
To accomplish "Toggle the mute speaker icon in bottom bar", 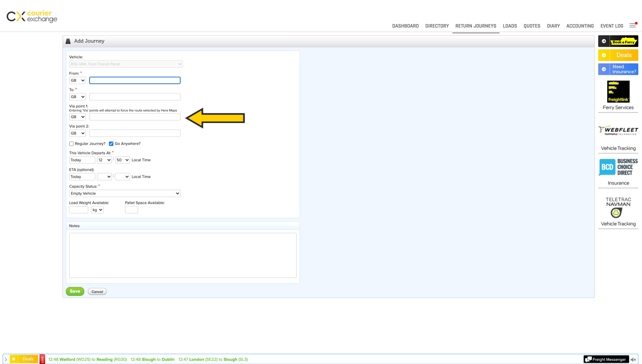I will click(x=633, y=359).
